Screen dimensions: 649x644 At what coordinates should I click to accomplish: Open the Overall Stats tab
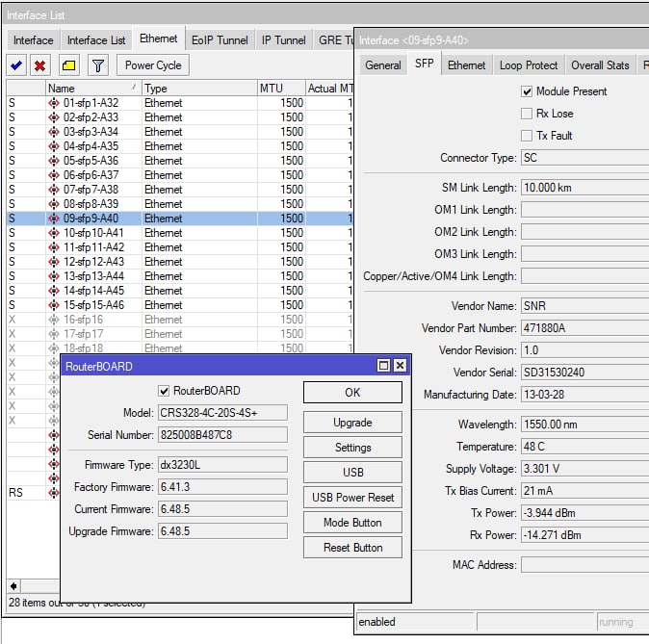click(x=600, y=65)
